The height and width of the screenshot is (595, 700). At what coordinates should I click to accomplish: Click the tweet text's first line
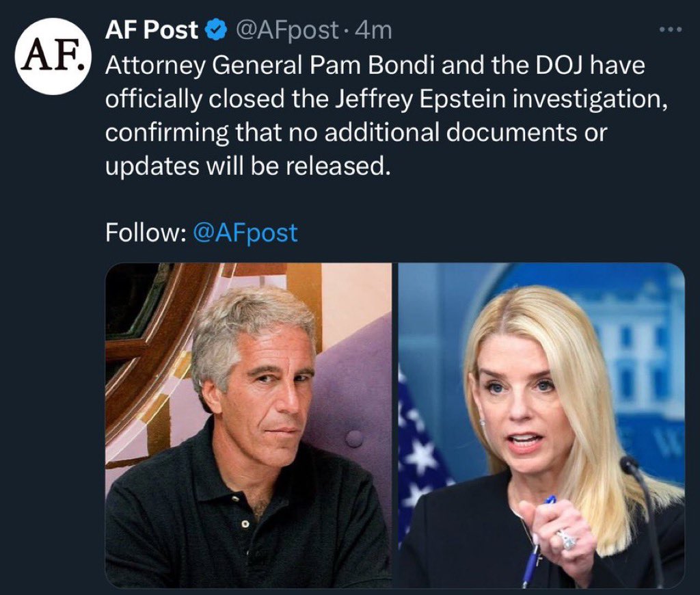pos(375,65)
